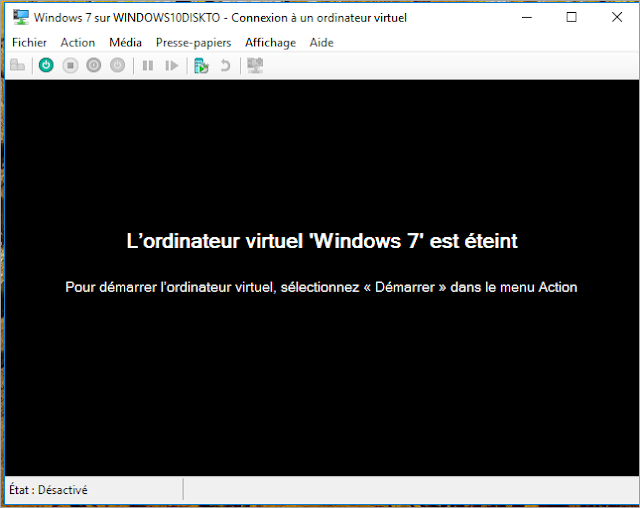Click the 'Pour démarrer l'ordinateur virtuel' instruction text
The width and height of the screenshot is (640, 508).
(321, 287)
